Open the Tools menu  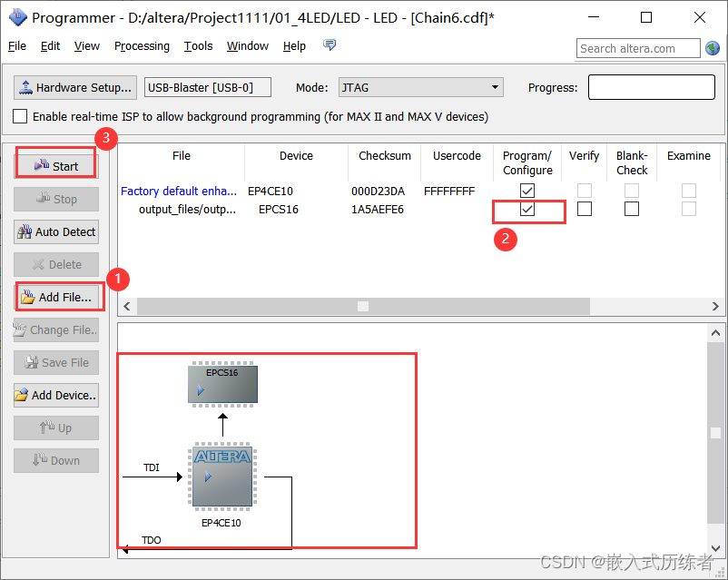point(198,46)
